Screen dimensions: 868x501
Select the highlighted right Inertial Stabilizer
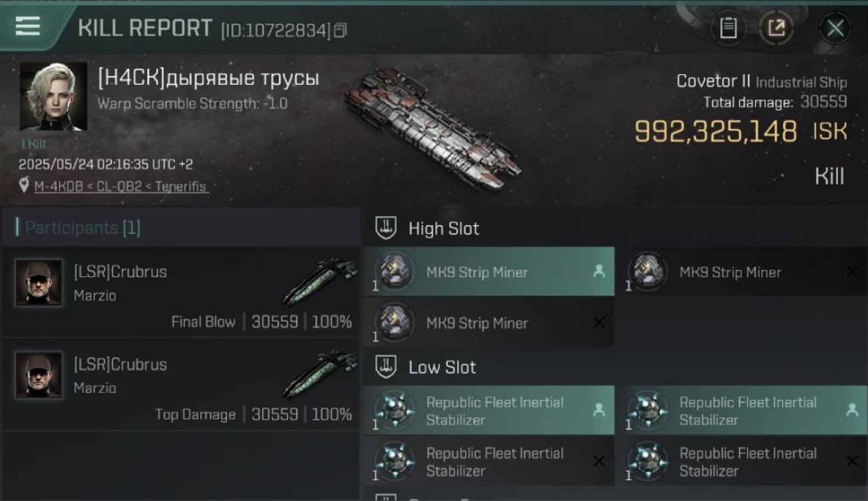[744, 410]
